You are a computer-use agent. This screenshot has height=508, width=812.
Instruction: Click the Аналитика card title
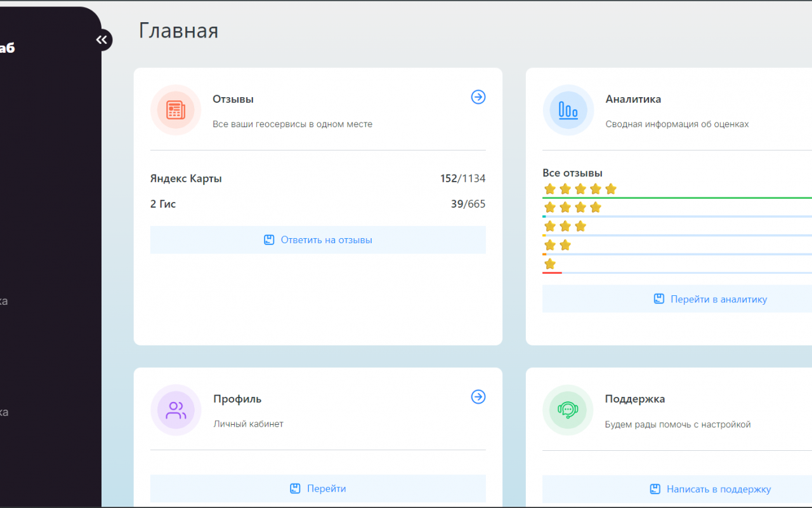point(633,99)
